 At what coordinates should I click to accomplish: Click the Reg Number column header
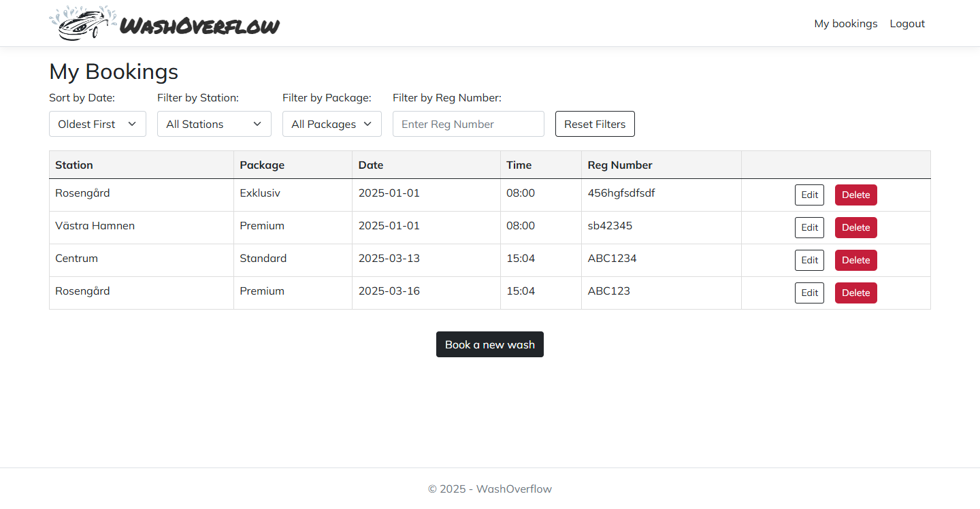(x=620, y=165)
